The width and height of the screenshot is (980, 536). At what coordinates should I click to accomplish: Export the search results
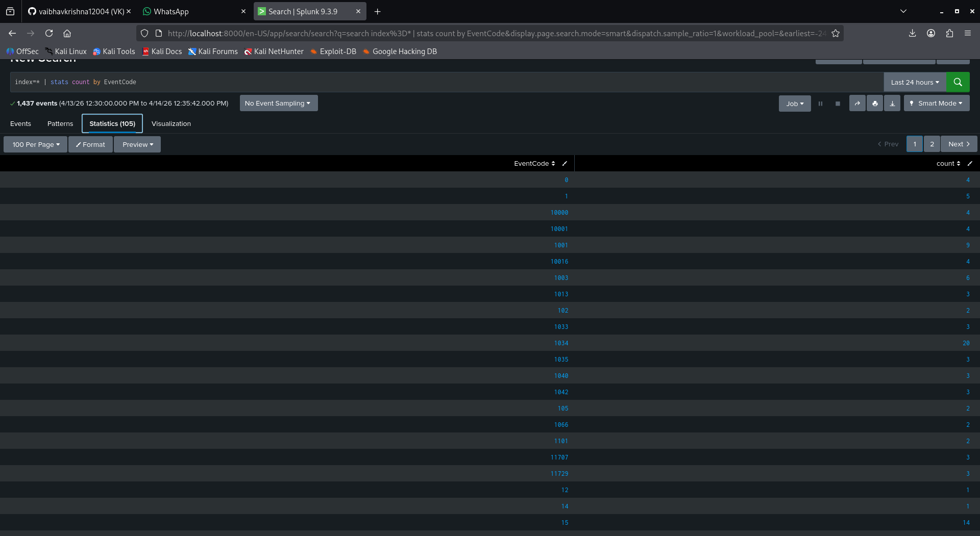coord(892,103)
